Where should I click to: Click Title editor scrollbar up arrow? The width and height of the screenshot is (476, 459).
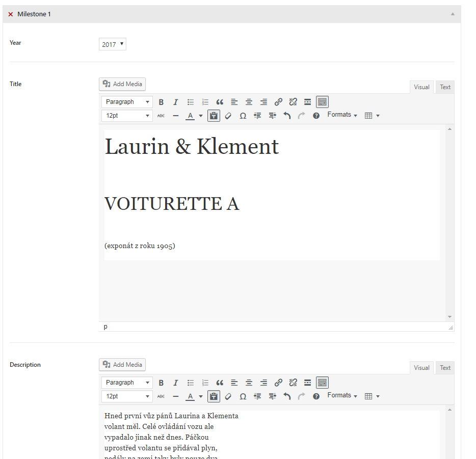tap(449, 129)
